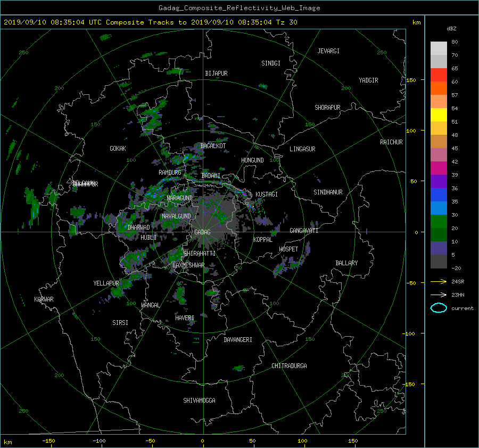Click the SIRSI label

(120, 323)
